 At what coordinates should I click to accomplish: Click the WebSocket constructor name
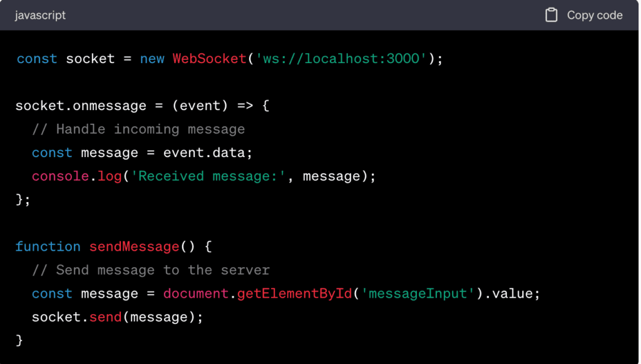click(209, 59)
